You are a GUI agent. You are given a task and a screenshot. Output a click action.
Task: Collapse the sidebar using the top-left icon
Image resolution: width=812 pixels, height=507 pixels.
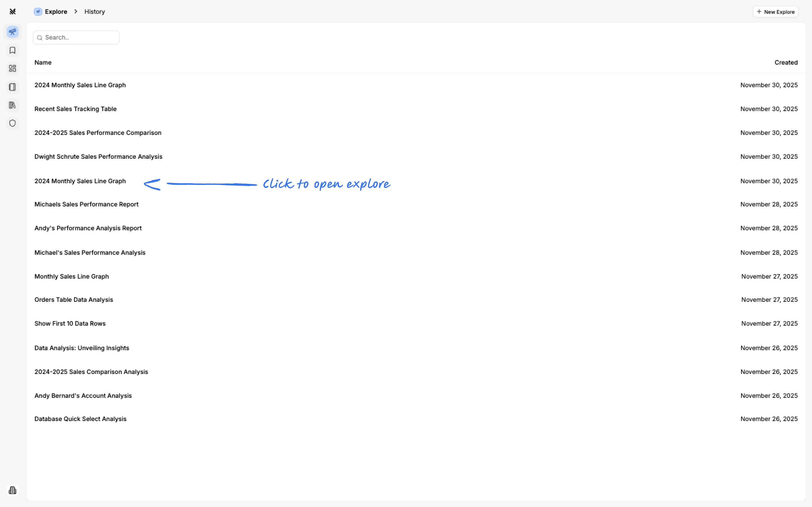point(13,11)
